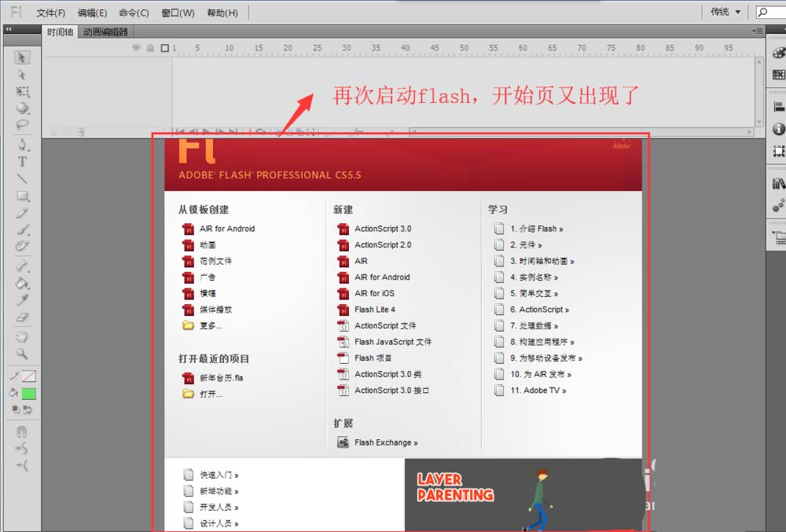Select the Line tool
The image size is (786, 532).
point(21,178)
